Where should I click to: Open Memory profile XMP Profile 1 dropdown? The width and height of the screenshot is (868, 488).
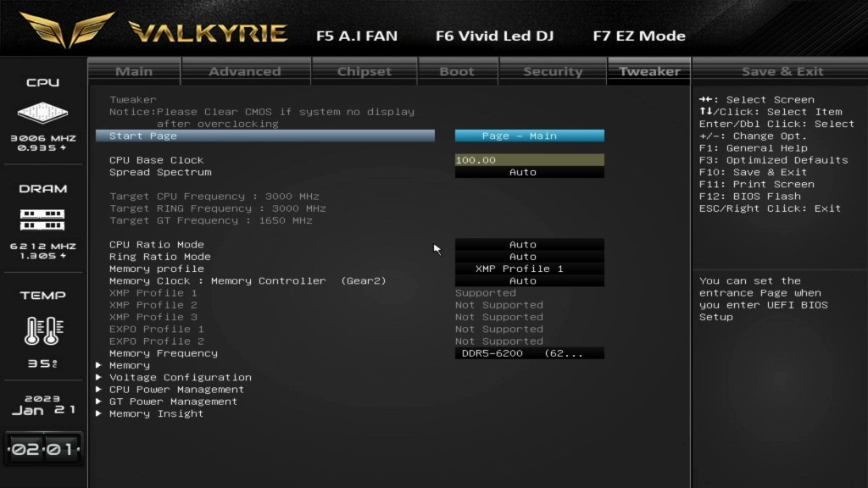tap(529, 269)
